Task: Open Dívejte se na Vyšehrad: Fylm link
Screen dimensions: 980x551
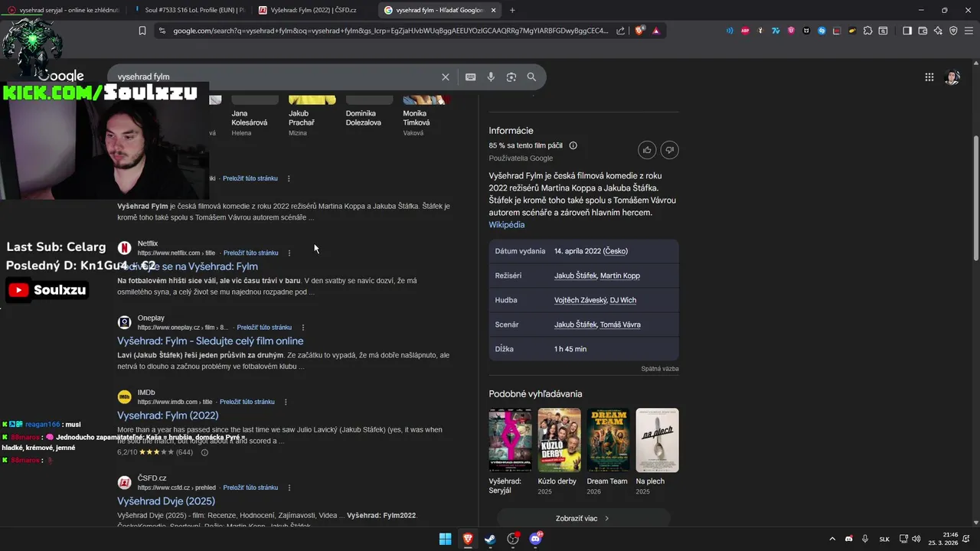Action: coord(188,266)
